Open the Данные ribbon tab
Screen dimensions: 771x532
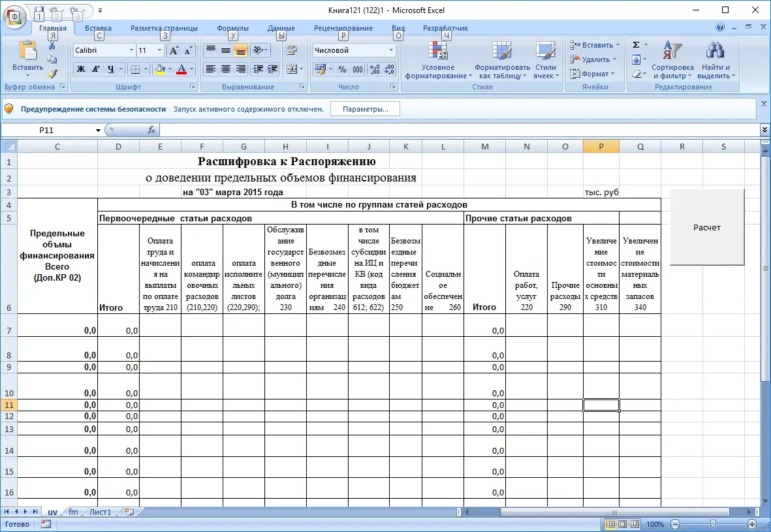(x=281, y=28)
